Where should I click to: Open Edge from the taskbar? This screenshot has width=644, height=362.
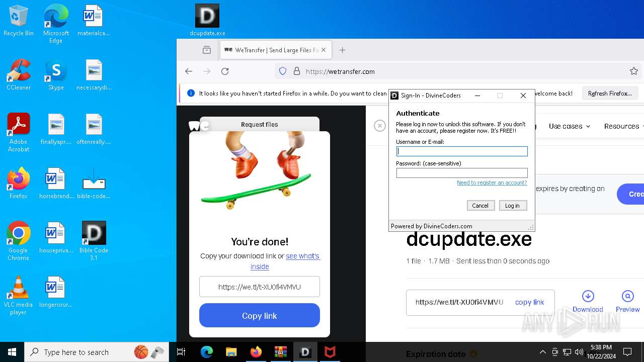coord(207,352)
